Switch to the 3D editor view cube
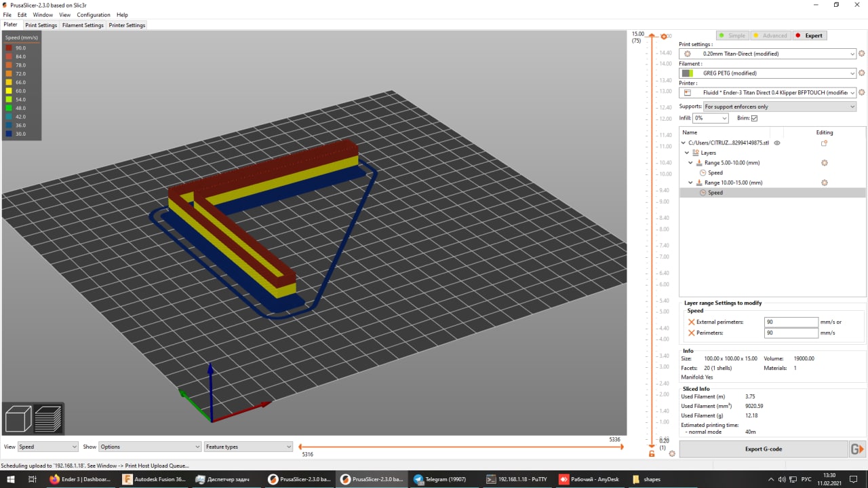This screenshot has height=488, width=868. [x=18, y=418]
